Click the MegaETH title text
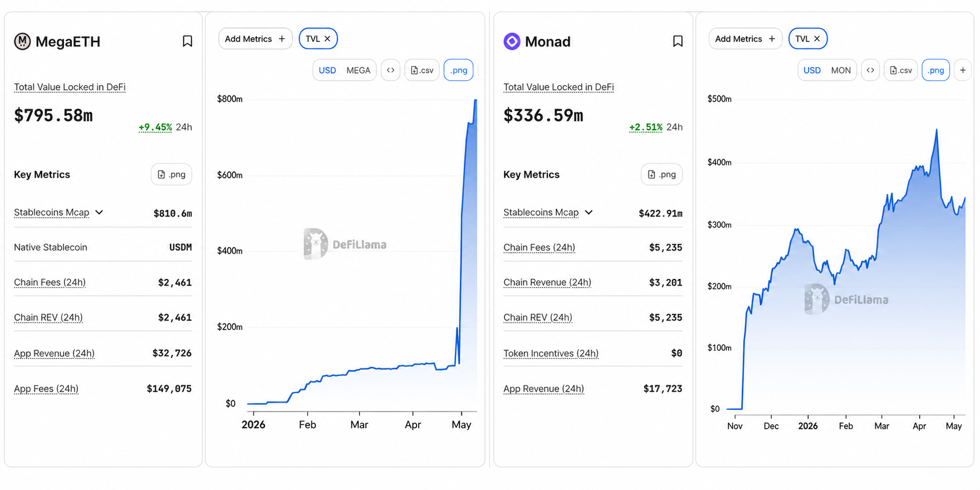 coord(68,41)
